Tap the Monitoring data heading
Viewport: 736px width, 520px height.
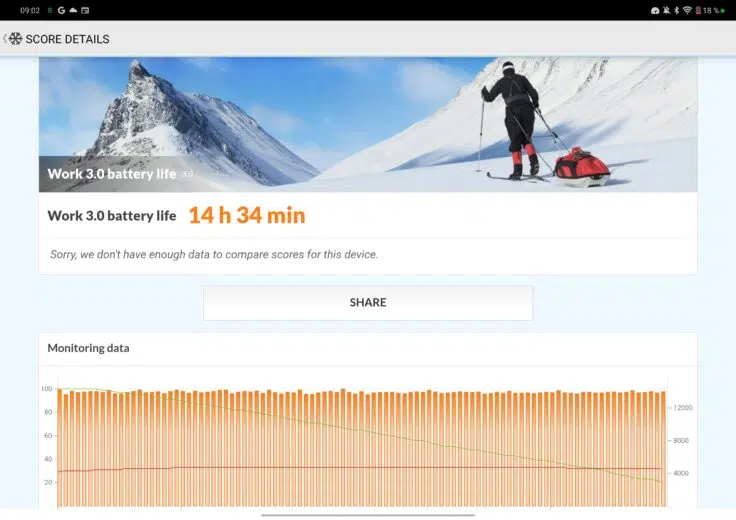[88, 348]
